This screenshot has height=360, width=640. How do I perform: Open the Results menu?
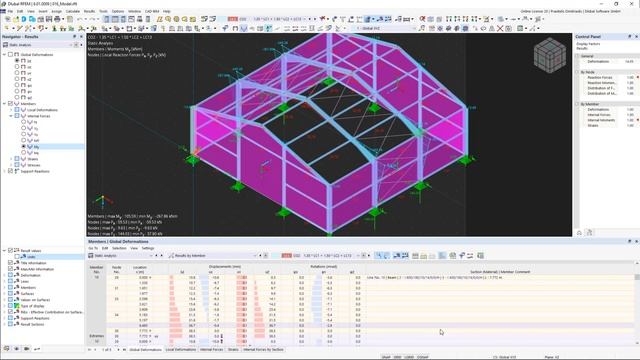coord(89,11)
